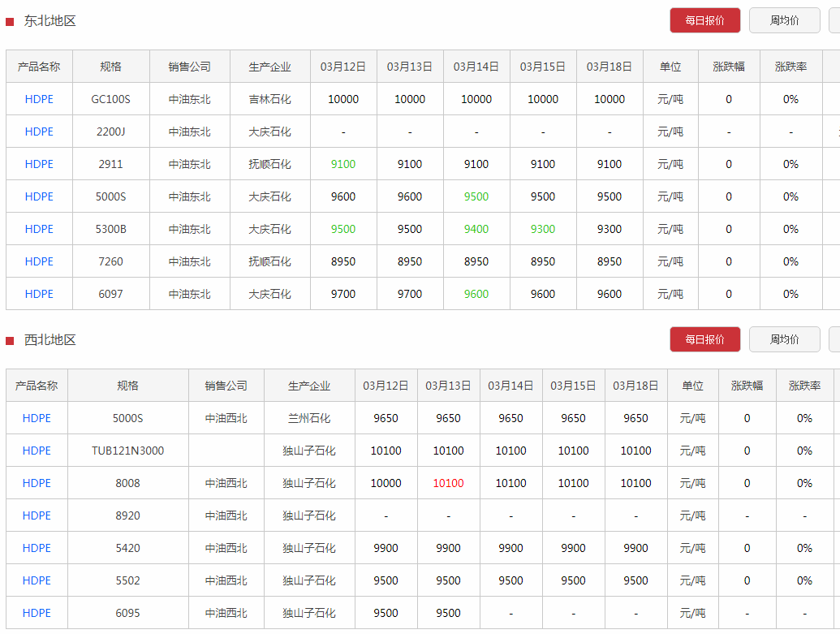840x634 pixels.
Task: Open HDPE link in GC100S row
Action: pyautogui.click(x=39, y=99)
